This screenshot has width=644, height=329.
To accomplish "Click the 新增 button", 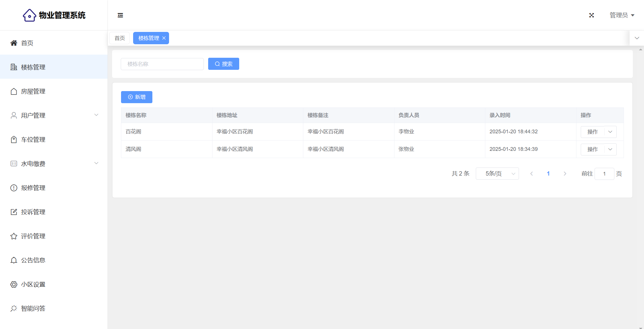I will point(137,97).
